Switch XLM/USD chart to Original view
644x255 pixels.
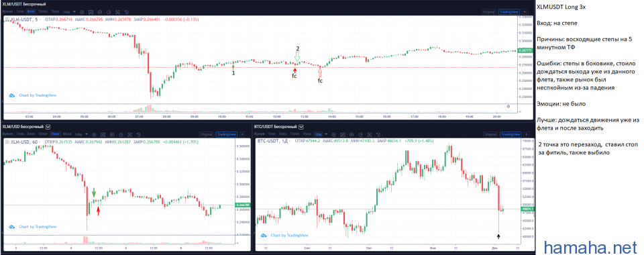(x=207, y=134)
